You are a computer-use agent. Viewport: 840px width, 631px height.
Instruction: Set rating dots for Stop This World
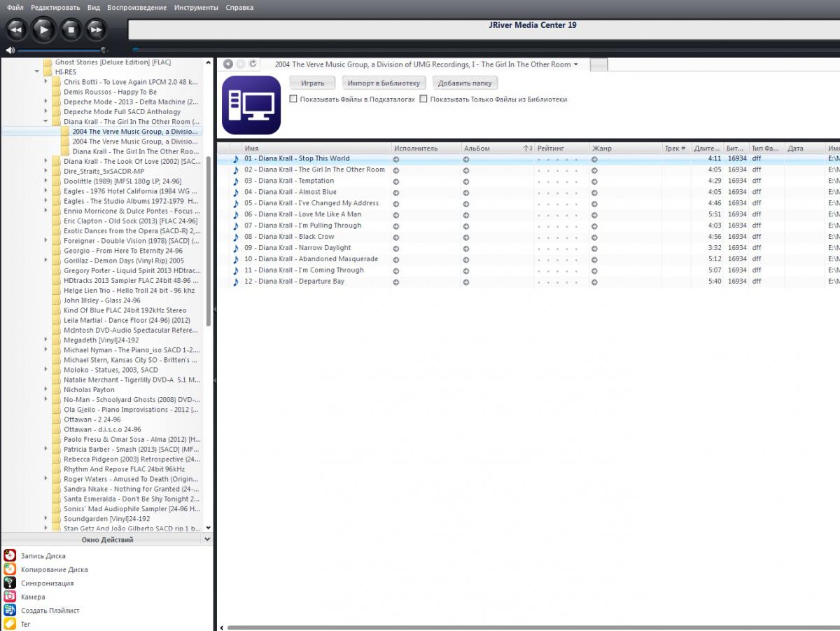coord(558,160)
